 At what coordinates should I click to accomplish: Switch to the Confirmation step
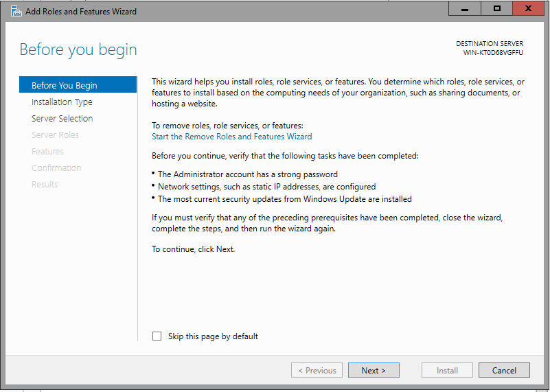(56, 168)
